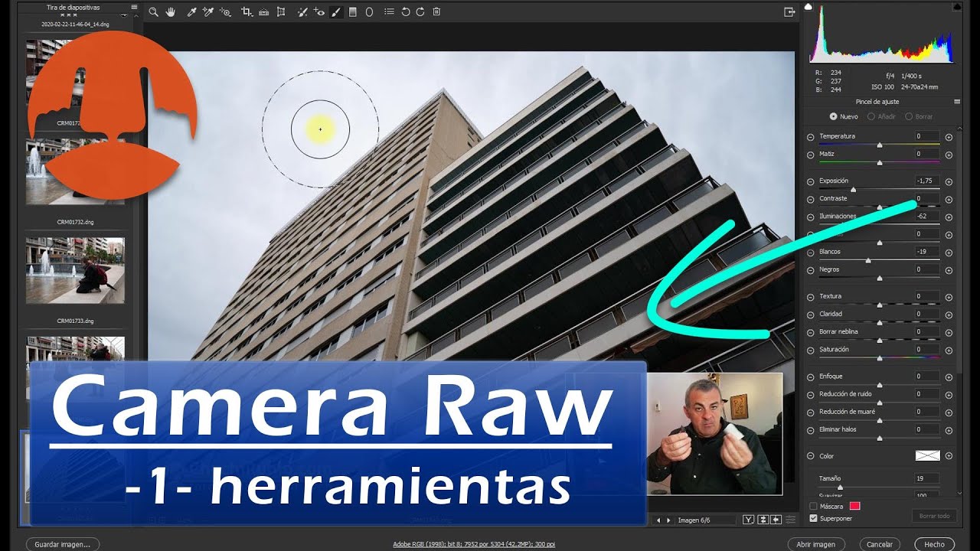Image resolution: width=980 pixels, height=551 pixels.
Task: Select the Spot Removal tool
Action: (302, 11)
